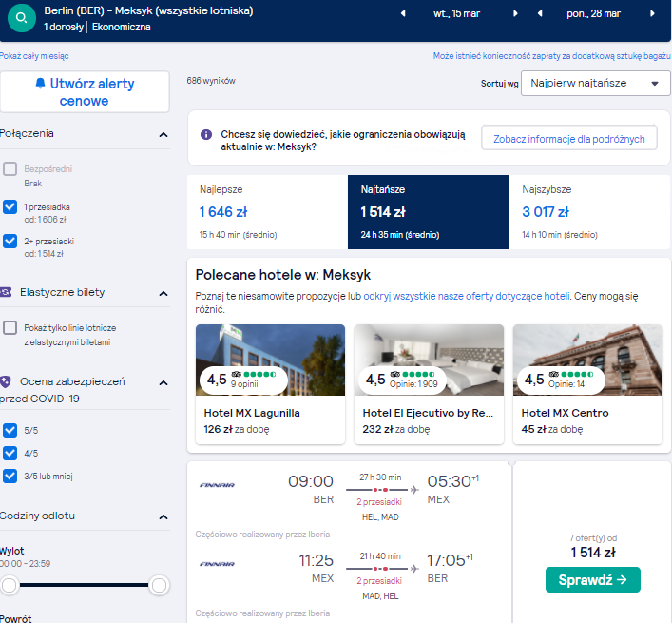Click Zobacz informacje dla podróżnych button
The height and width of the screenshot is (623, 672).
569,139
